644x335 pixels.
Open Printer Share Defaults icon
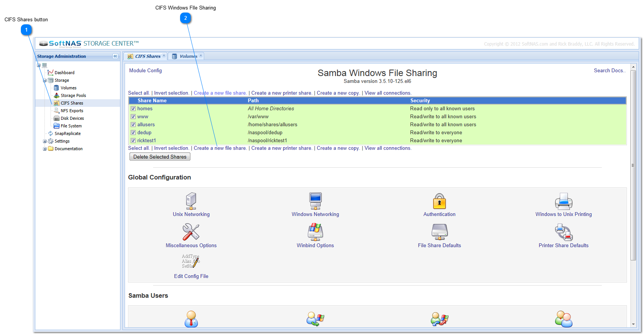564,232
